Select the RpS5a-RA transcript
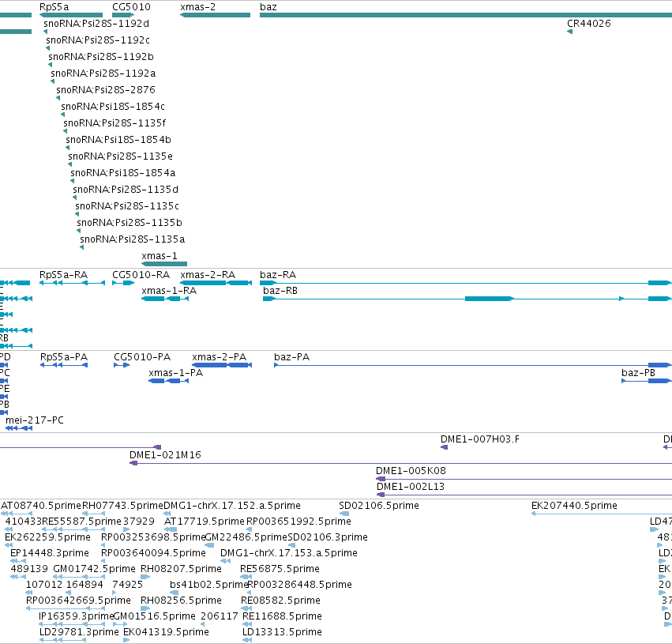The height and width of the screenshot is (644, 672). click(x=72, y=283)
